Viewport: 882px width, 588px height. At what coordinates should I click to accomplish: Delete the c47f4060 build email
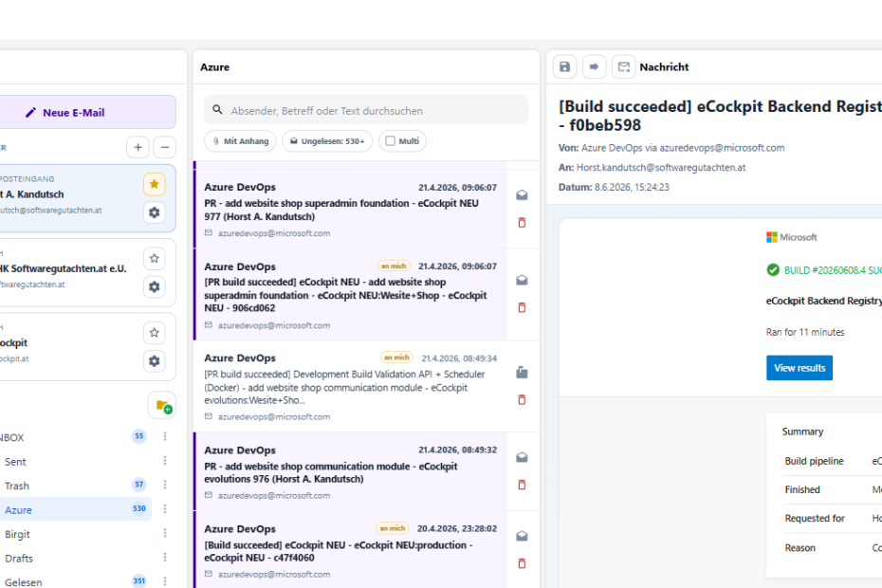(522, 563)
